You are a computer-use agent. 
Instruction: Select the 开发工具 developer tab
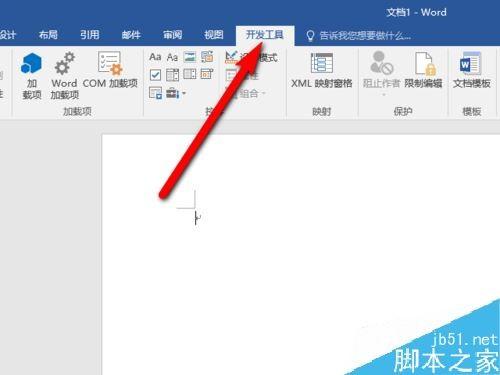265,35
